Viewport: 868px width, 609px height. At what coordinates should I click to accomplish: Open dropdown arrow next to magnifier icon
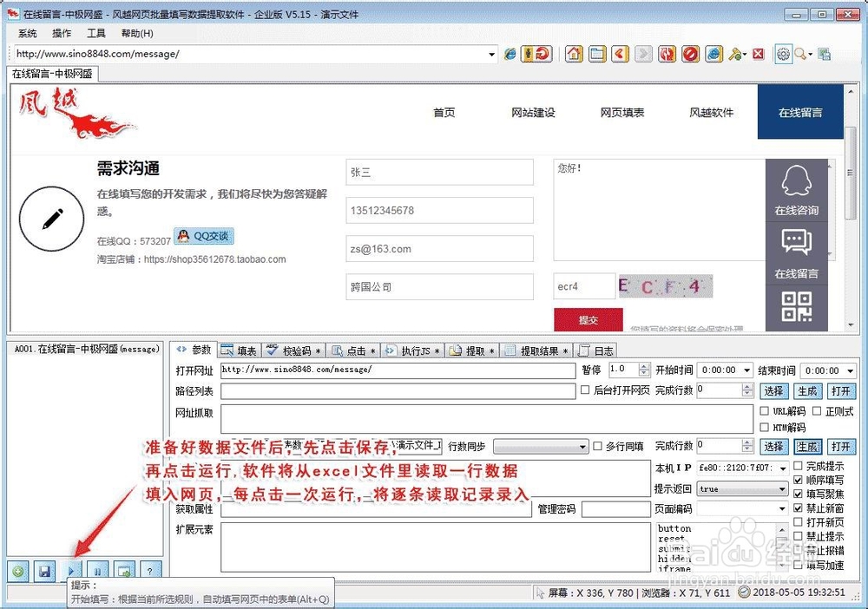(x=810, y=54)
